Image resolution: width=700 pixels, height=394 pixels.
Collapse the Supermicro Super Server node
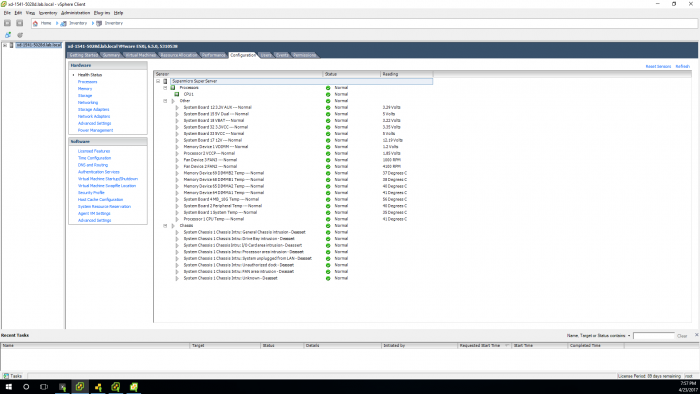[158, 81]
